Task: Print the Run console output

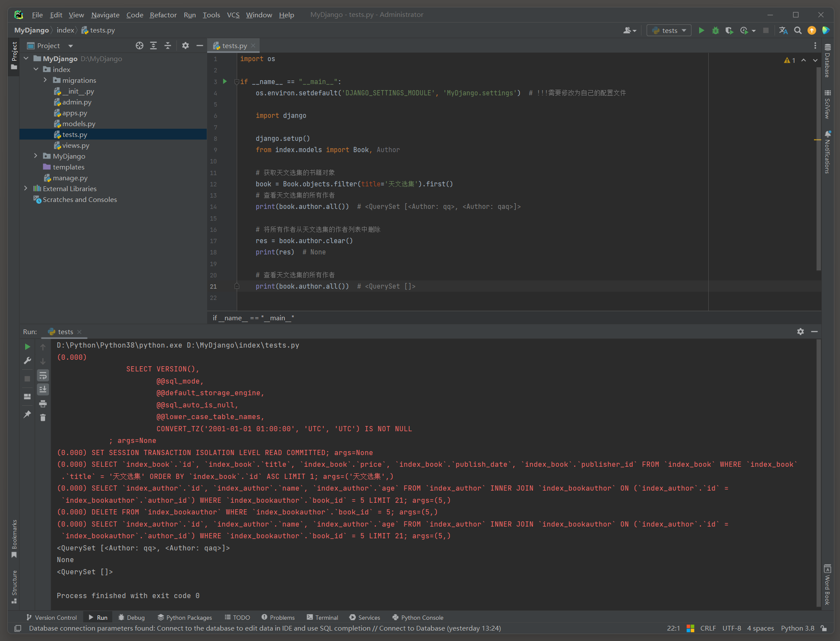Action: click(x=43, y=403)
